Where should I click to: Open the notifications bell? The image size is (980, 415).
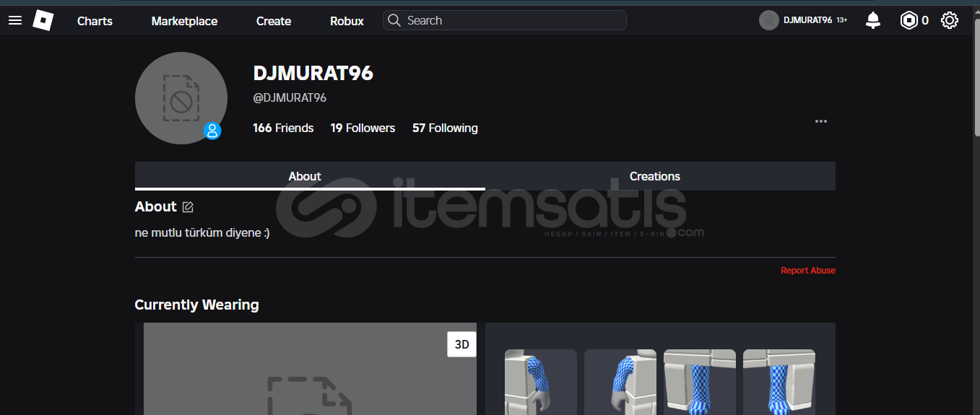coord(873,21)
